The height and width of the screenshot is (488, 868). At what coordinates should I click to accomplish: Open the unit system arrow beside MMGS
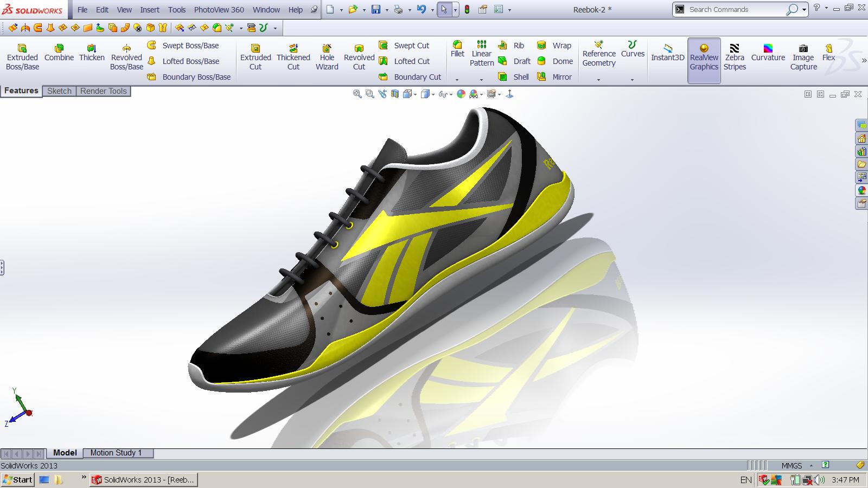[x=811, y=465]
